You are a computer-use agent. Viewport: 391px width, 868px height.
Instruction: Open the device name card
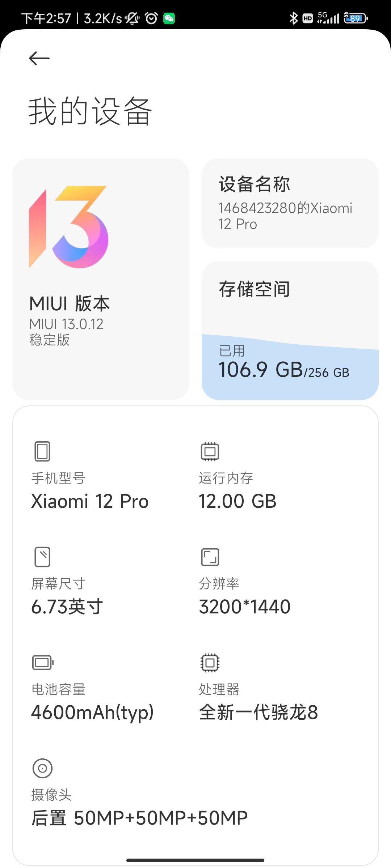290,203
